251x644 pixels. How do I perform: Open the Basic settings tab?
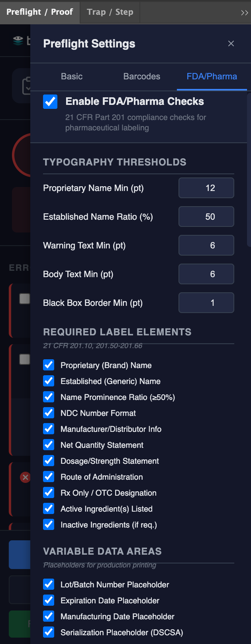(x=72, y=76)
